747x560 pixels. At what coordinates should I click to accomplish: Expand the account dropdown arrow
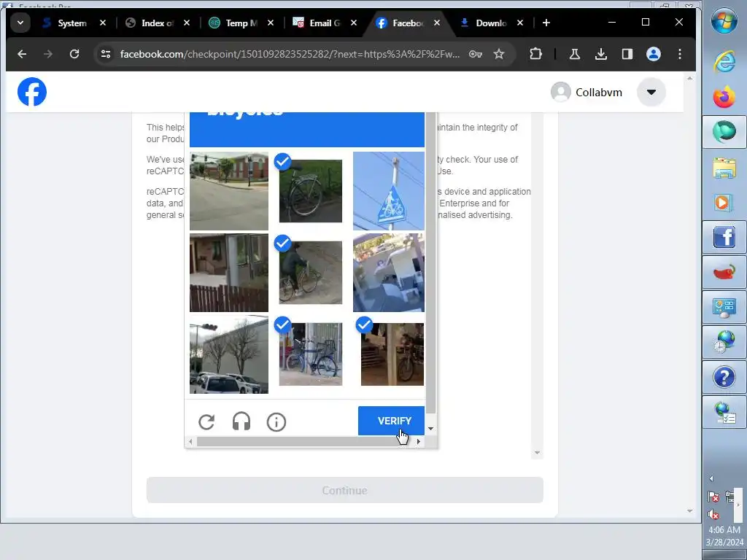[x=651, y=92]
